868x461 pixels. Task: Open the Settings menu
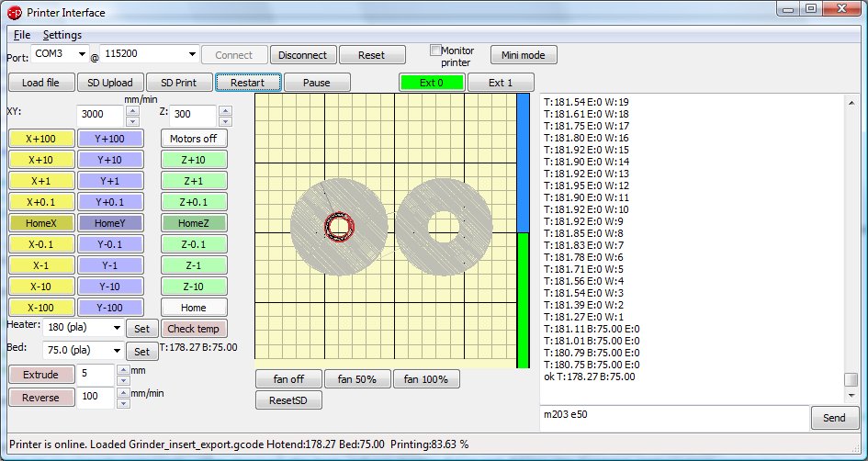[x=62, y=35]
